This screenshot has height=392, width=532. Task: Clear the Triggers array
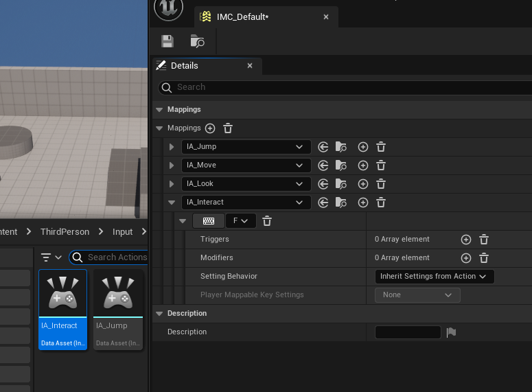[x=484, y=240]
